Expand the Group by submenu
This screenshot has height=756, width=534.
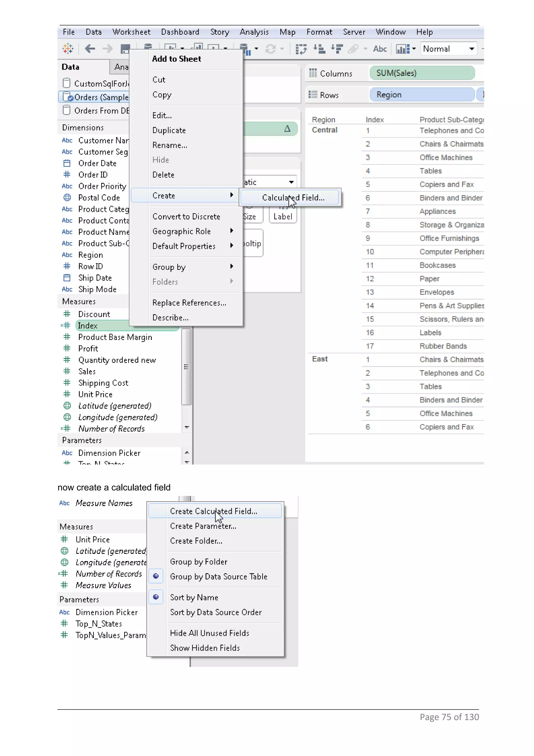(x=232, y=266)
